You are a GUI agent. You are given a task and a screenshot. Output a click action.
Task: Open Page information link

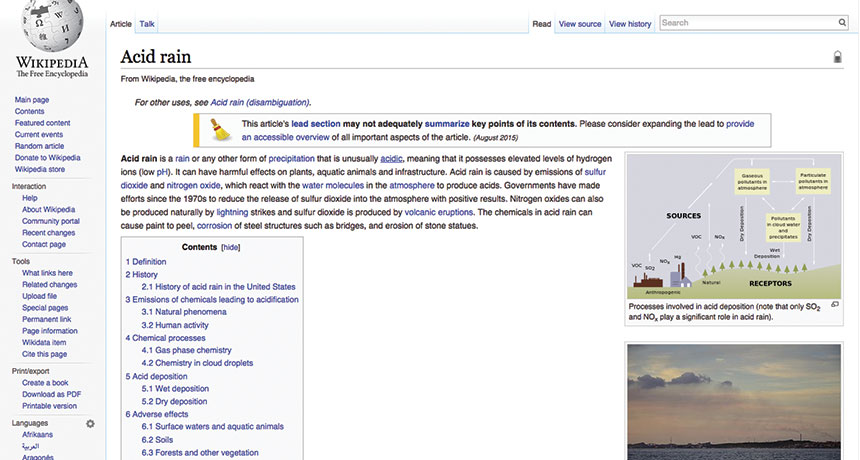49,331
